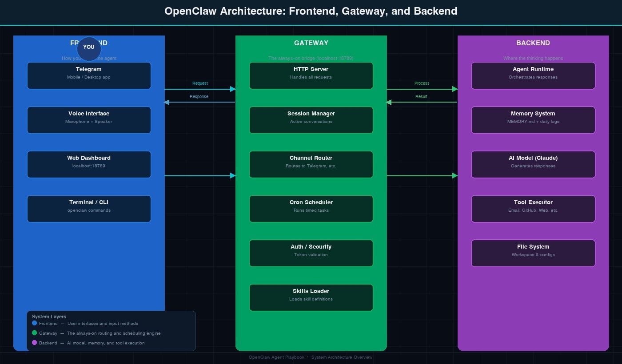Screen dimensions: 622x364
Task: Click the Skills Loader component
Action: (311, 297)
